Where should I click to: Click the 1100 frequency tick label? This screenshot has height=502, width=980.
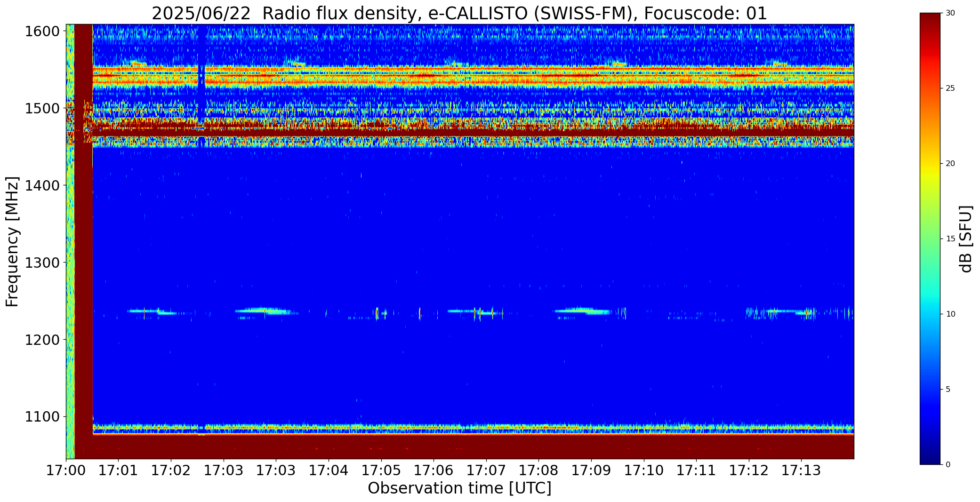tap(42, 417)
